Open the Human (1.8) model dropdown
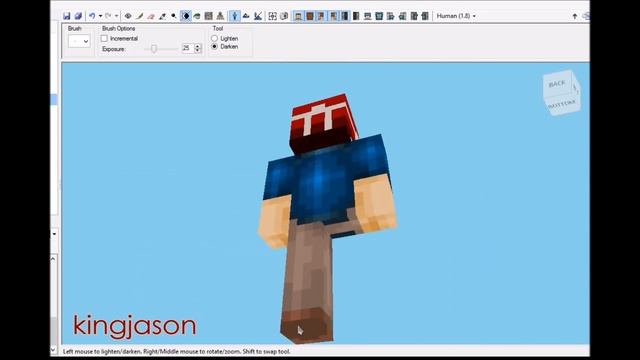Viewport: 640px width, 360px height. (456, 16)
